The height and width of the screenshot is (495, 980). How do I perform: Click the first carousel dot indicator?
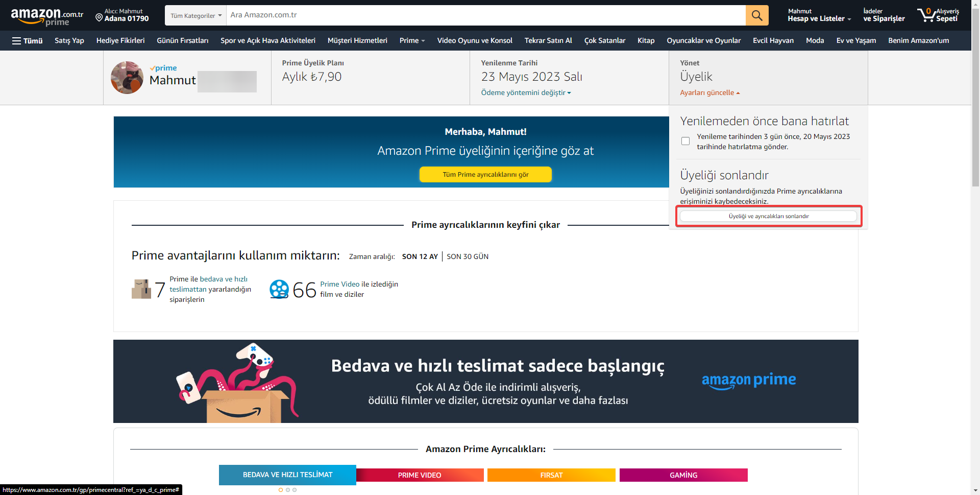[281, 490]
